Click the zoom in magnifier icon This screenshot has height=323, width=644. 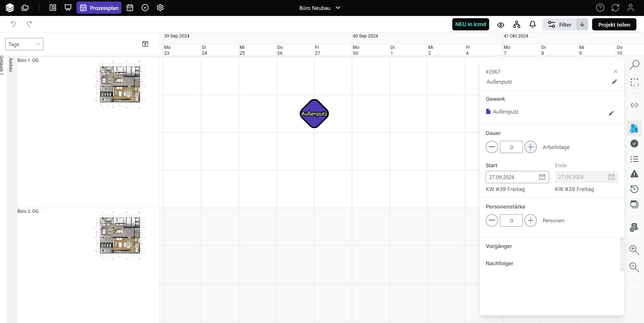(634, 250)
